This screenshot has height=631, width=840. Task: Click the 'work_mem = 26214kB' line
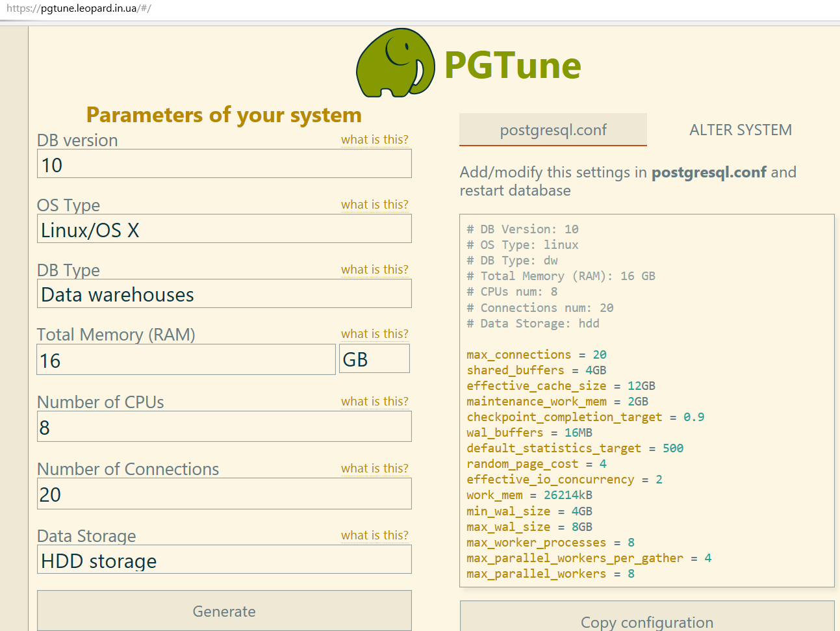[529, 495]
